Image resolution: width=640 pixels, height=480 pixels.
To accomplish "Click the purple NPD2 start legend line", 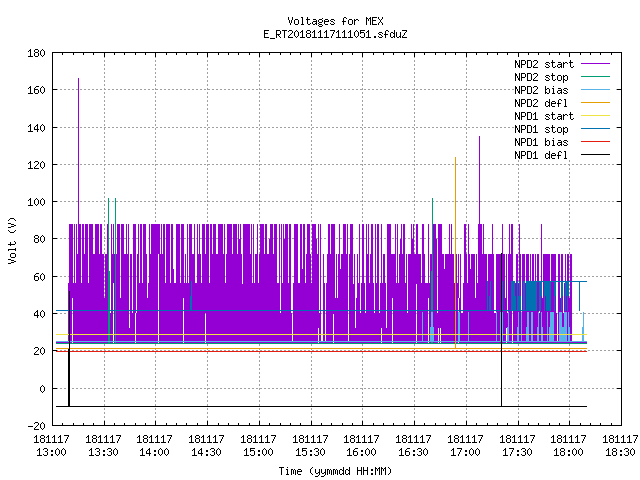I will coord(595,64).
